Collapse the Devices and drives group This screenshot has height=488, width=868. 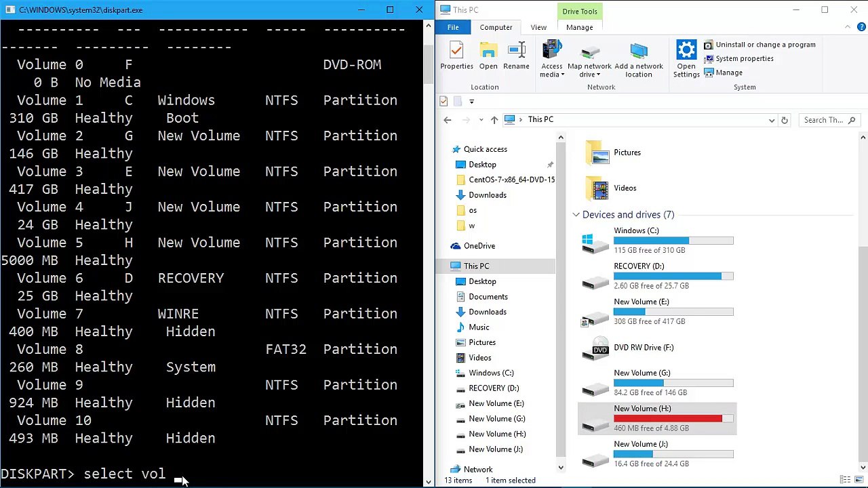pyautogui.click(x=576, y=215)
